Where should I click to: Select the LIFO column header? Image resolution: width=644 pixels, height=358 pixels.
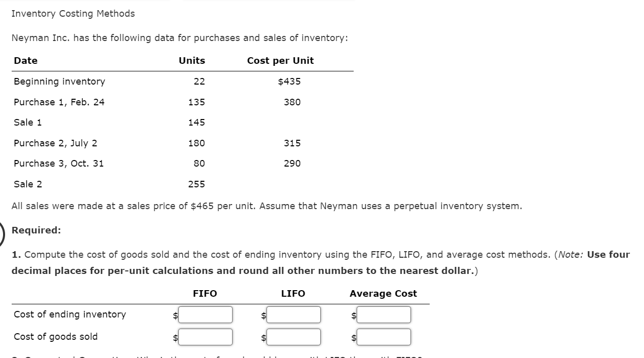tap(293, 293)
